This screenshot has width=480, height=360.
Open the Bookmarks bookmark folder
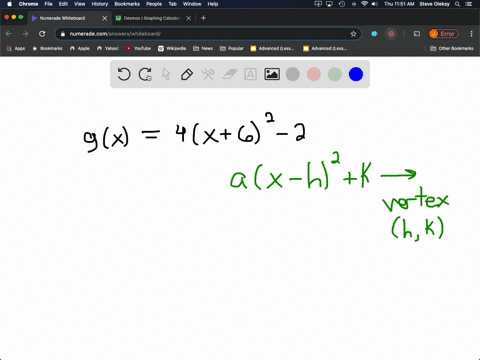[47, 48]
